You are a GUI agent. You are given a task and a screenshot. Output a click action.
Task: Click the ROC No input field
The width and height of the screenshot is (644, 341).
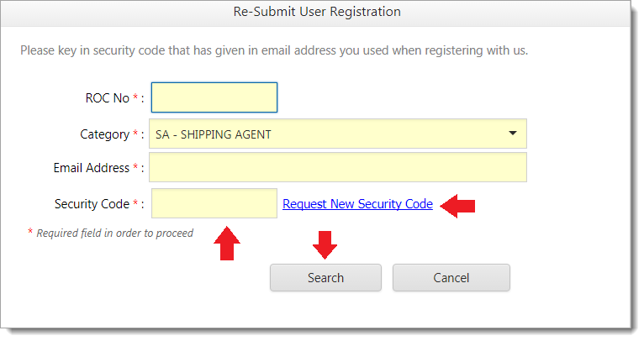214,97
